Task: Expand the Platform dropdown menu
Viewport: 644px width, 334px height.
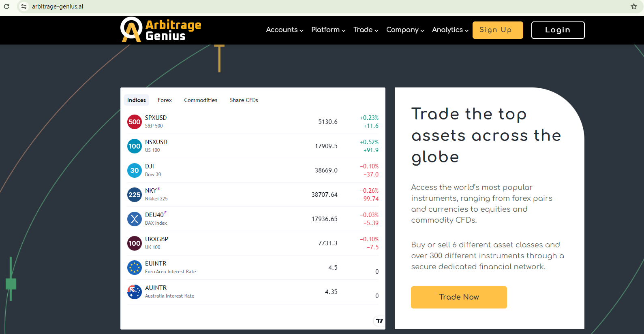Action: (x=328, y=30)
